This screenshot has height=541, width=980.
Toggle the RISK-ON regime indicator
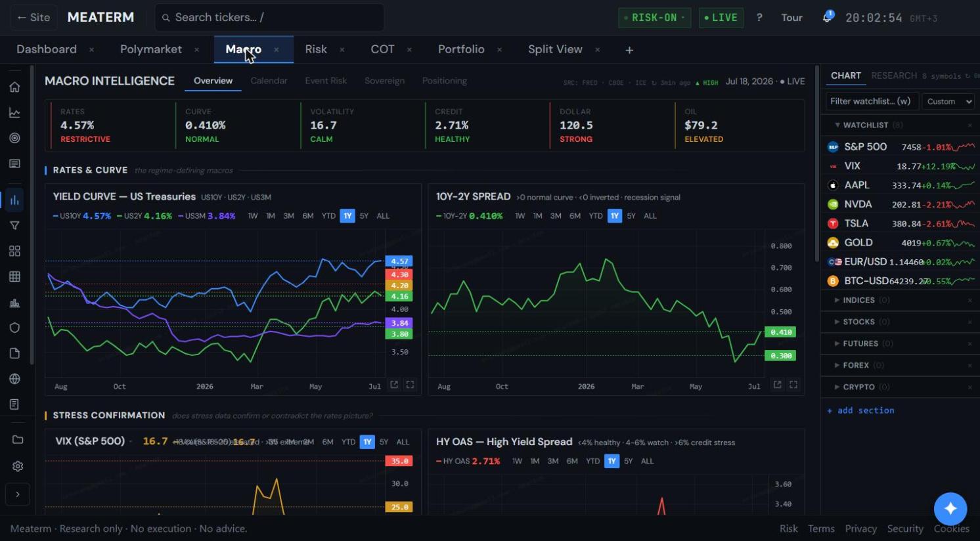[x=655, y=18]
